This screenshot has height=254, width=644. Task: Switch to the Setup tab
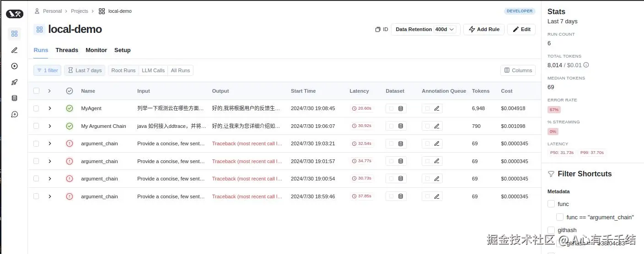pyautogui.click(x=122, y=50)
